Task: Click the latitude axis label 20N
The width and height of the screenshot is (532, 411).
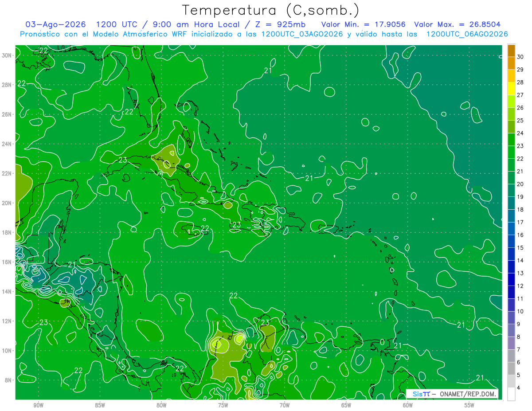Action: coord(6,203)
